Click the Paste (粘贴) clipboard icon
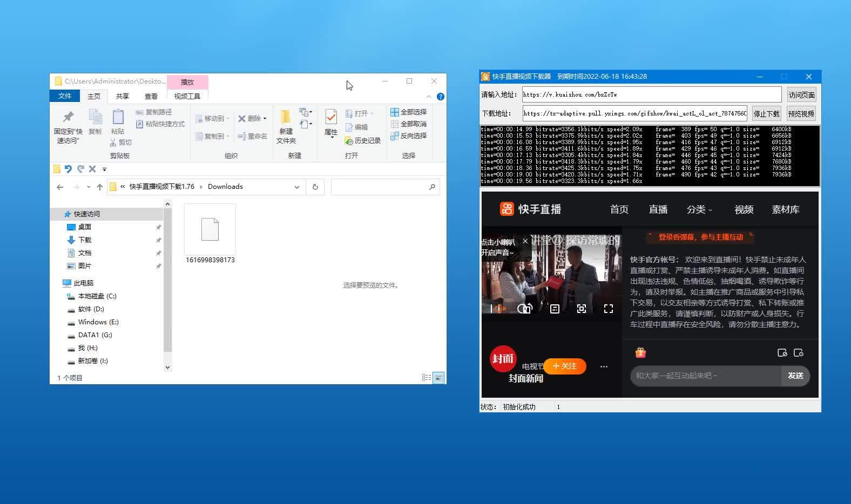Image resolution: width=851 pixels, height=504 pixels. pyautogui.click(x=118, y=117)
